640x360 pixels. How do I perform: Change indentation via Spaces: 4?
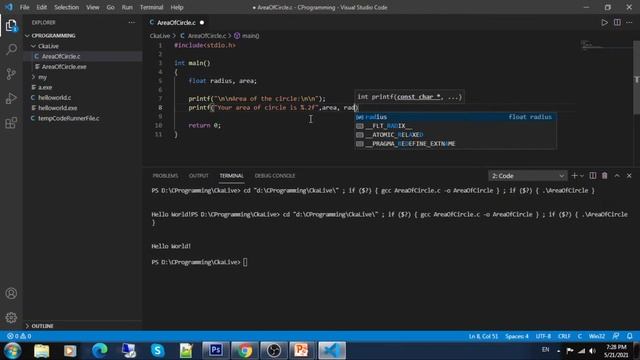(x=517, y=336)
